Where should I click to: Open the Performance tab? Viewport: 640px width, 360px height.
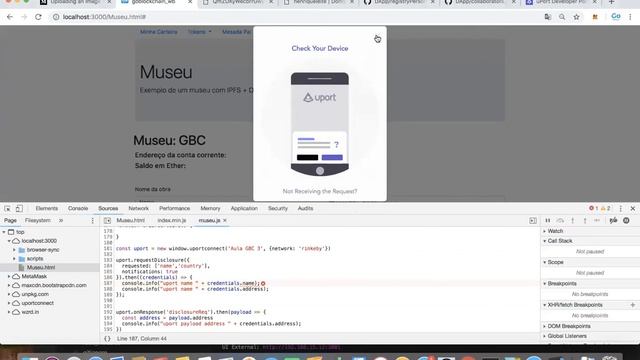point(174,209)
